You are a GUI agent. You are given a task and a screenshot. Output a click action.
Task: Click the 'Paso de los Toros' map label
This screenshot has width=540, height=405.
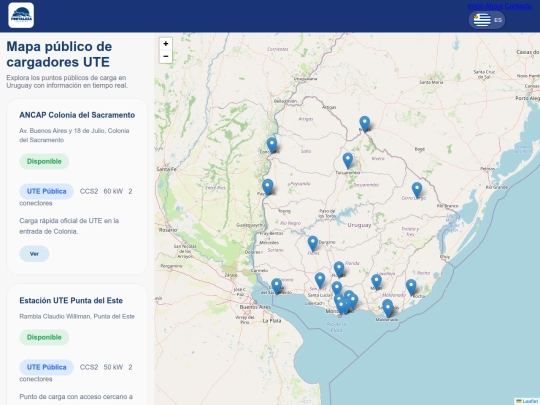click(x=327, y=214)
